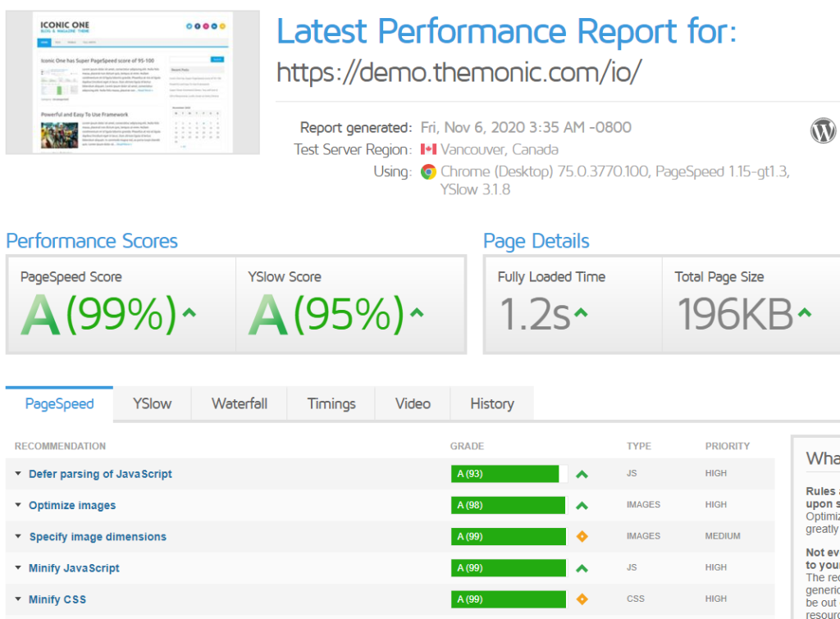Viewport: 840px width, 619px height.
Task: Click the green up arrow for Minify JavaScript
Action: click(582, 568)
